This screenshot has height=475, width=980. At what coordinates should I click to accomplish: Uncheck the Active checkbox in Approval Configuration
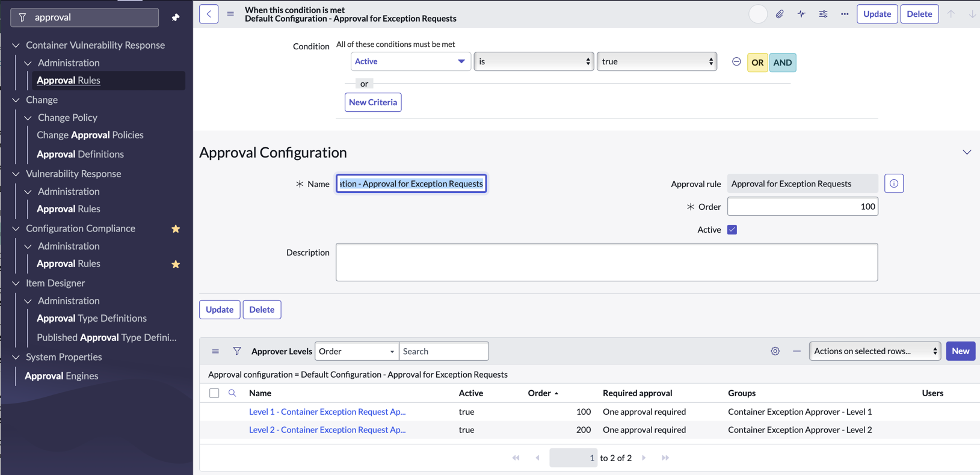point(732,230)
